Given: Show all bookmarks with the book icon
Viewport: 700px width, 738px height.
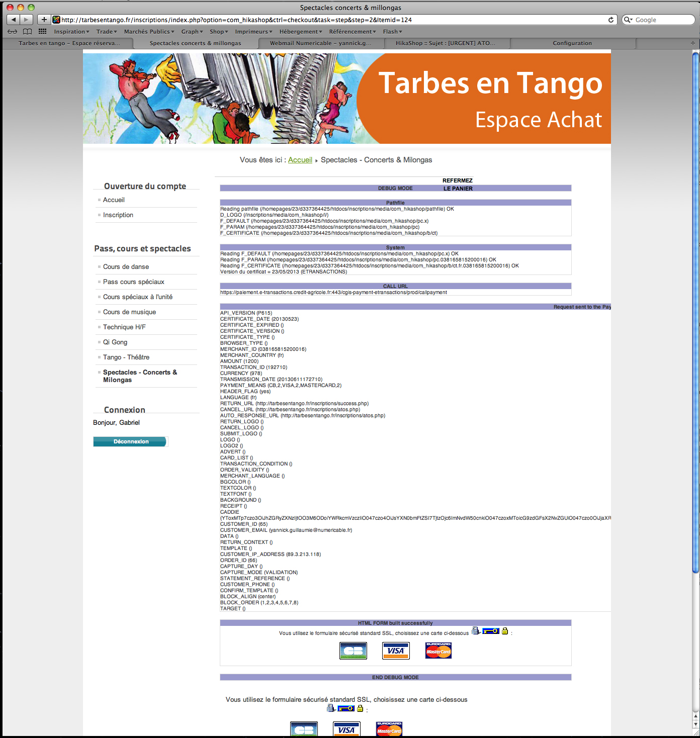Looking at the screenshot, I should [x=28, y=32].
